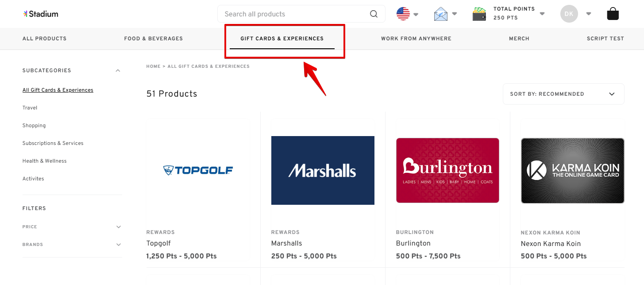Open the Topgolf gift card image
The height and width of the screenshot is (285, 644).
tap(198, 170)
